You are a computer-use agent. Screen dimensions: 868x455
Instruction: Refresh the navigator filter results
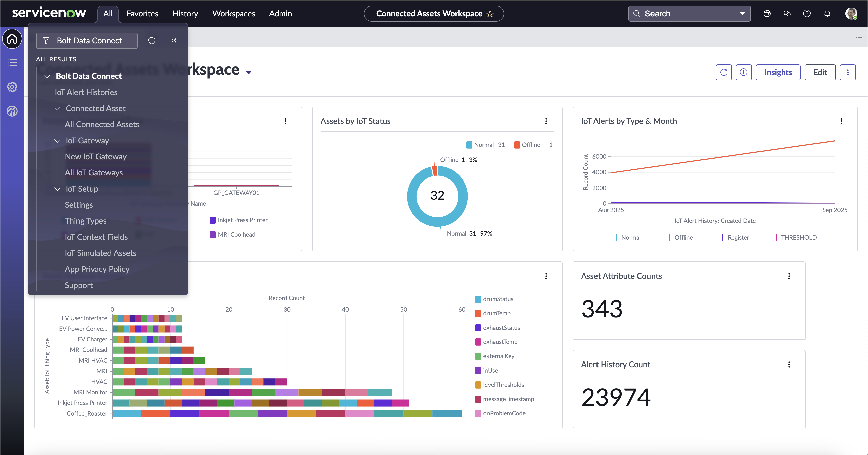click(152, 41)
